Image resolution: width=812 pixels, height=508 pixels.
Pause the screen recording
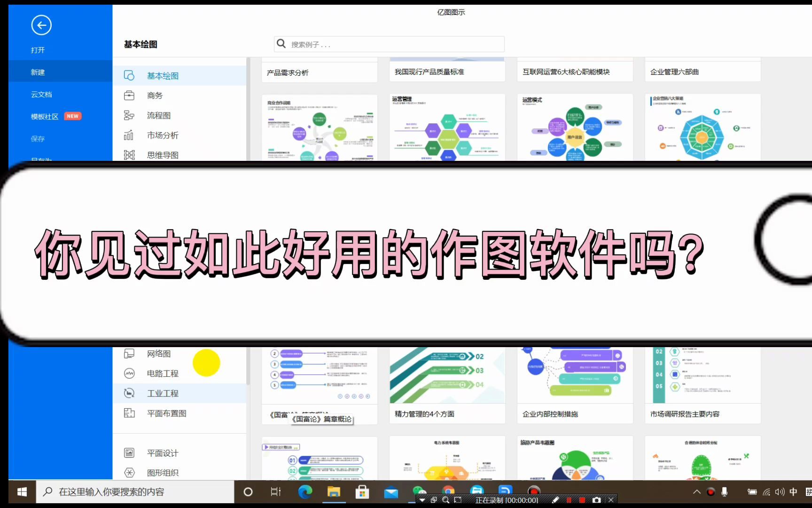click(569, 500)
